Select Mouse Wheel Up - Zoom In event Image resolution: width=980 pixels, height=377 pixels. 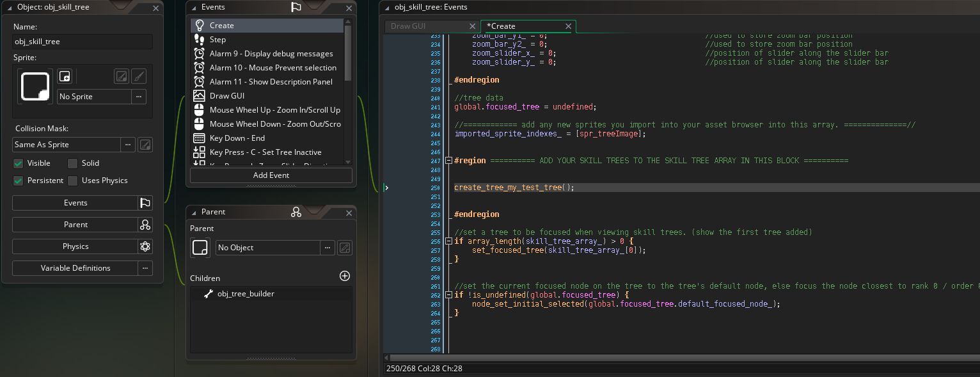(267, 110)
